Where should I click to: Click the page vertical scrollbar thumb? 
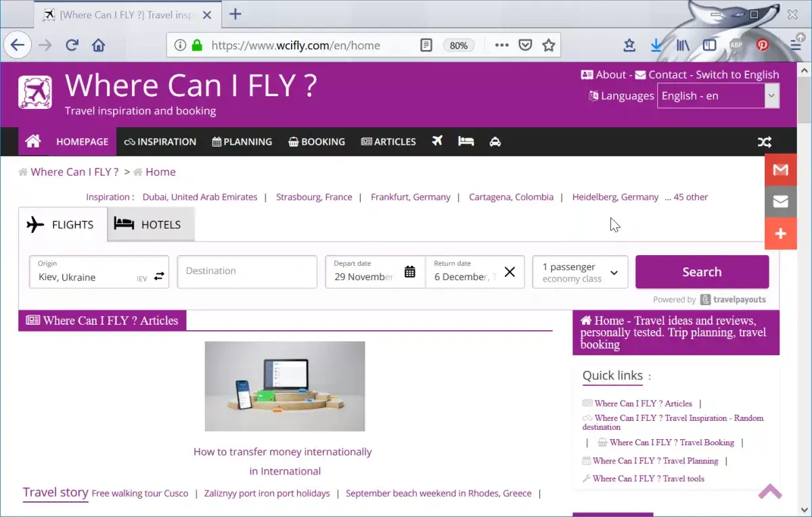point(805,101)
